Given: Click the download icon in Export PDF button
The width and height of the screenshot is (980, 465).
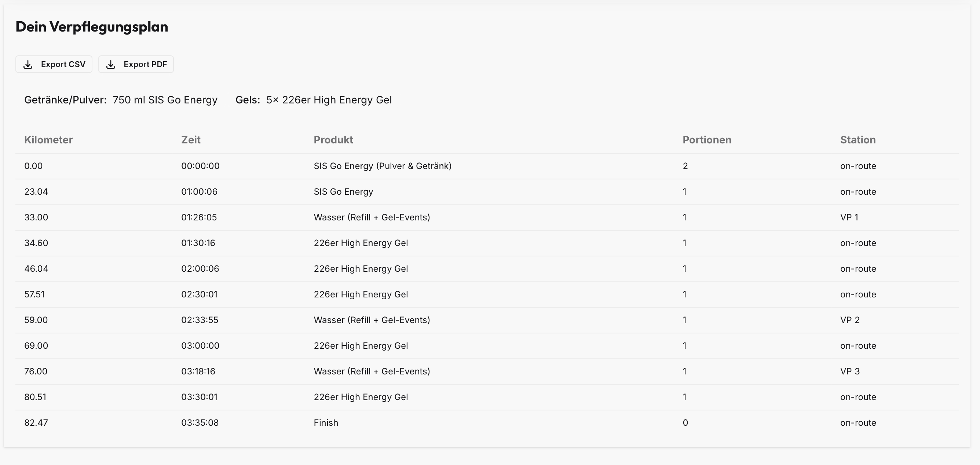Looking at the screenshot, I should point(111,64).
